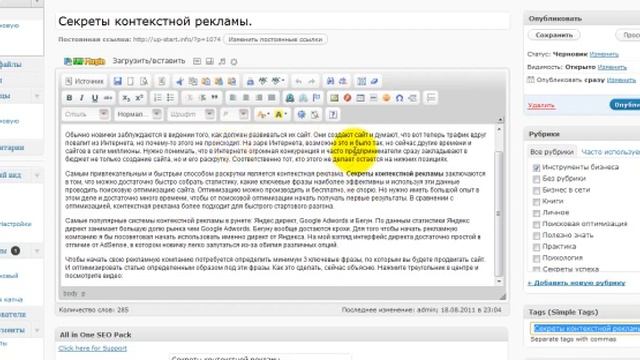
Task: Click the post title input field
Action: coord(282,22)
